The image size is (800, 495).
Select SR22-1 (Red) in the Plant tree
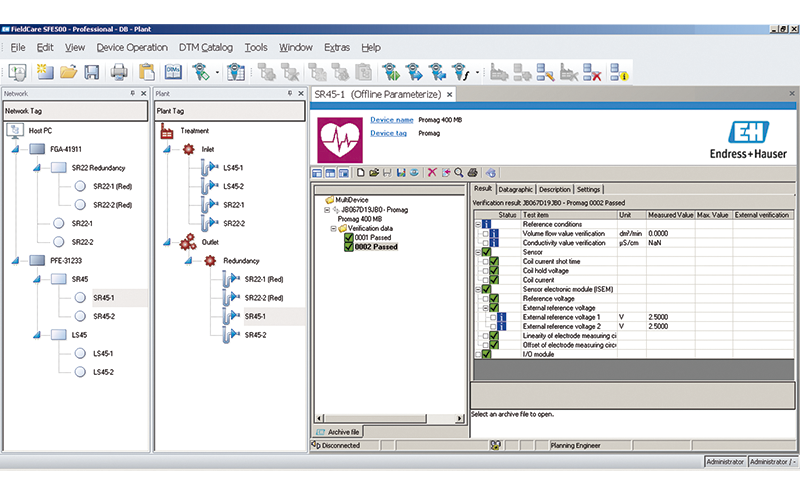pos(264,279)
